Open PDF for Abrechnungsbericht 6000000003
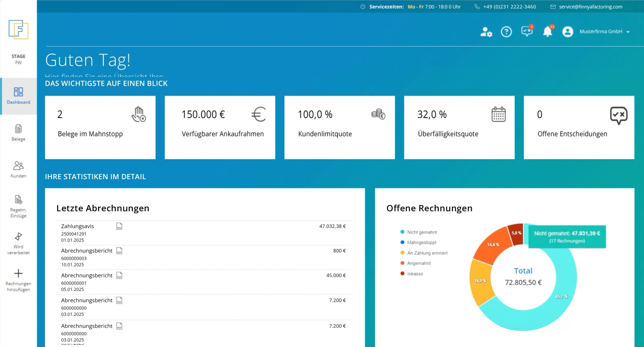 [x=119, y=251]
